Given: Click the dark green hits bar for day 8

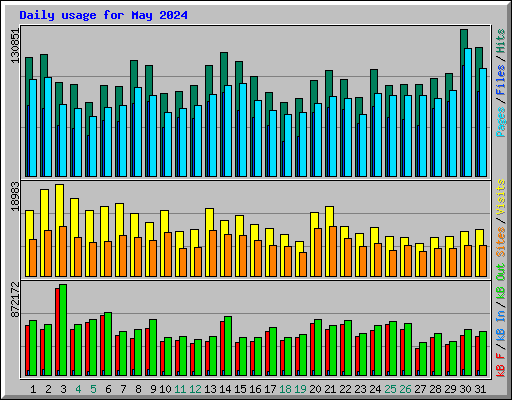Looking at the screenshot, I should point(134,73).
